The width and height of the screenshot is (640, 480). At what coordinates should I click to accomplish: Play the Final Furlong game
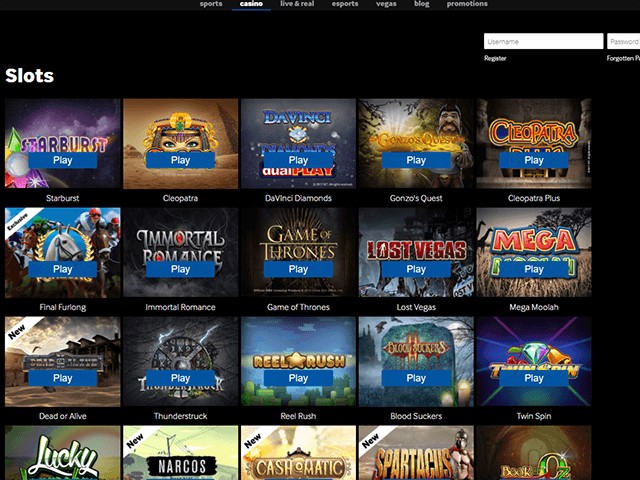pos(62,269)
